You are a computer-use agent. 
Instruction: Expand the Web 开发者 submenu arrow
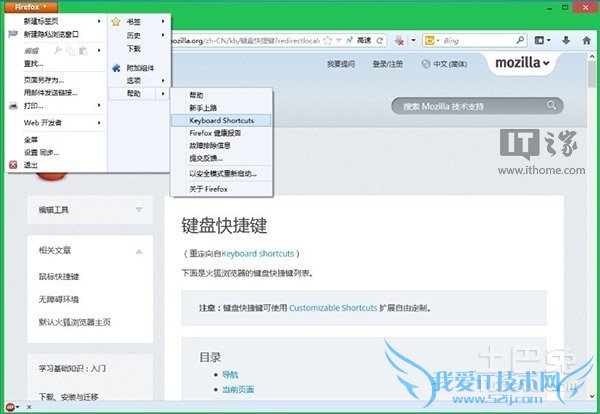[99, 123]
